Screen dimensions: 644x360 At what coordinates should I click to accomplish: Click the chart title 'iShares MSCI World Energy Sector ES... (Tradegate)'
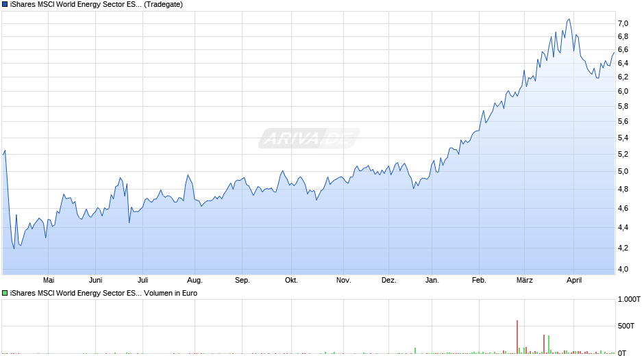pyautogui.click(x=97, y=5)
